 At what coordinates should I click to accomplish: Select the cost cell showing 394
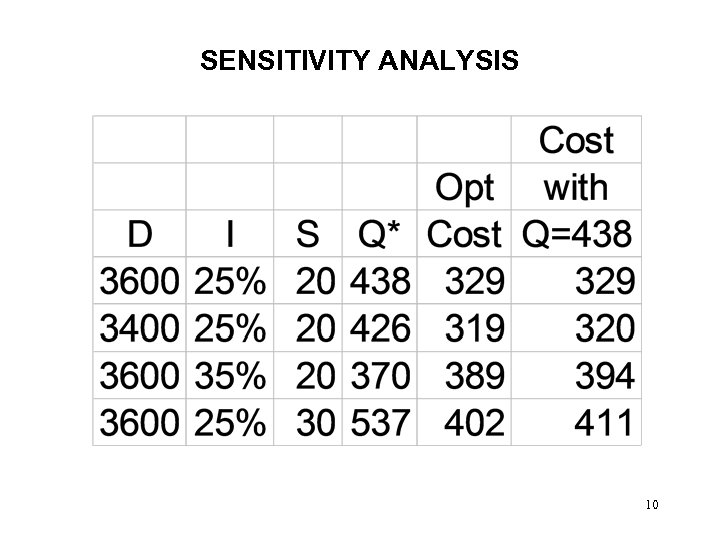tap(603, 376)
